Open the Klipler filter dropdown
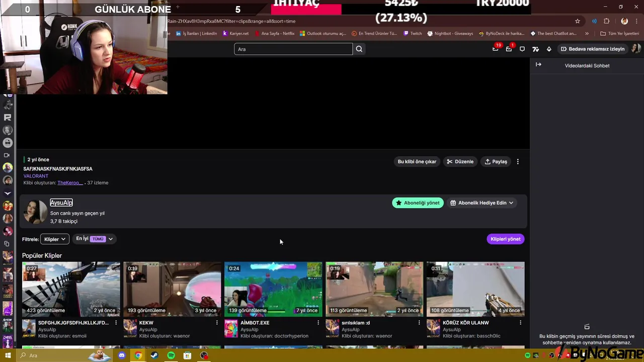Screen dimensions: 644x362 click(x=54, y=239)
